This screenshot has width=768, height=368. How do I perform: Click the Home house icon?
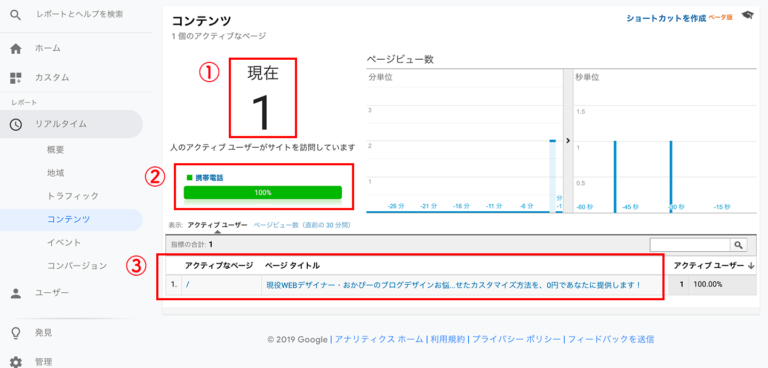pyautogui.click(x=16, y=49)
